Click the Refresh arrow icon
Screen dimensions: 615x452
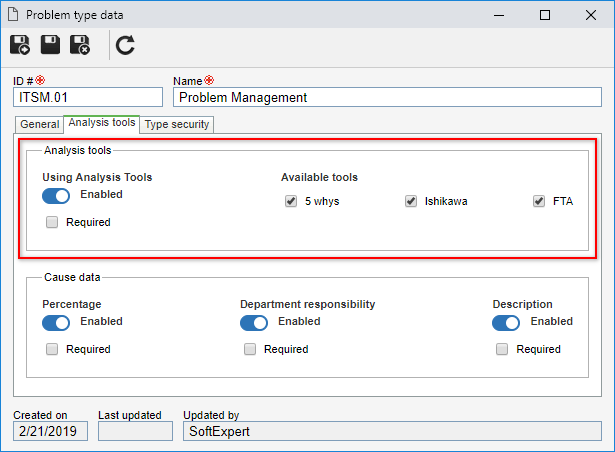(x=125, y=45)
